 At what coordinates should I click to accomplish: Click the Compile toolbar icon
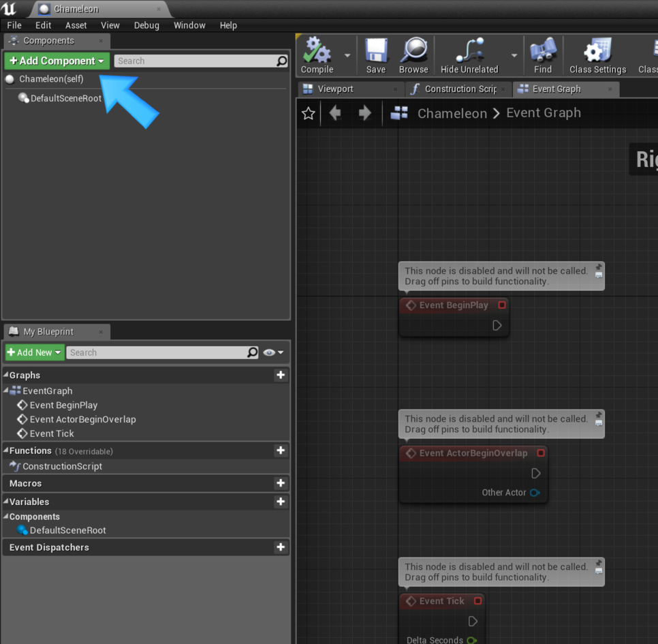317,55
